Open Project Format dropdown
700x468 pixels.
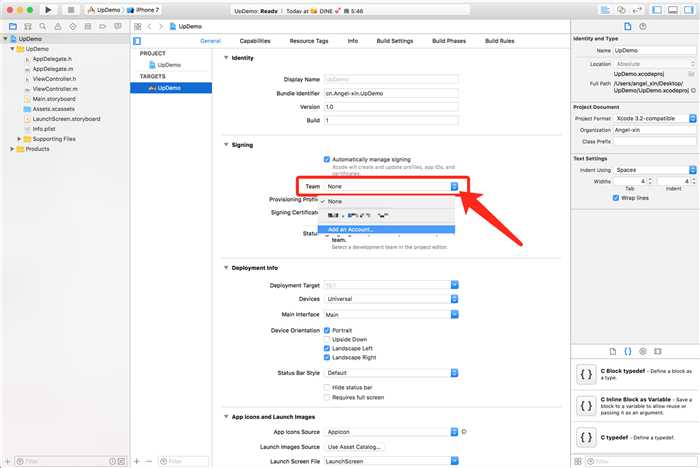[655, 118]
